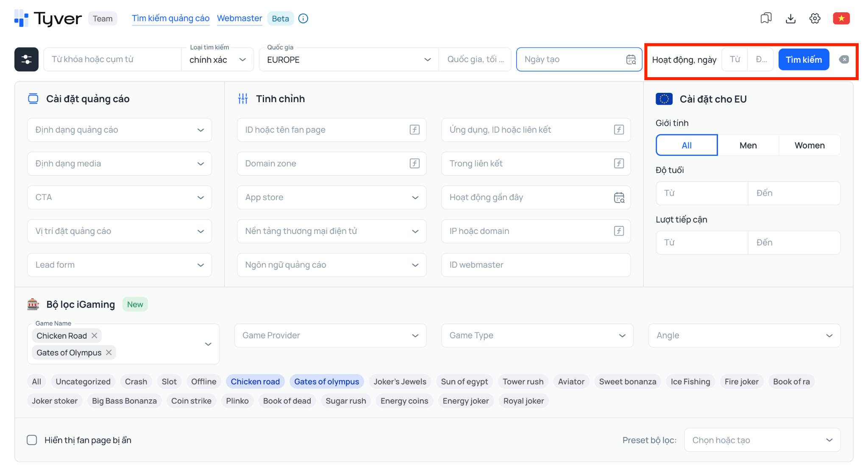This screenshot has width=868, height=468.
Task: Toggle the Chicken road filter chip
Action: point(255,382)
